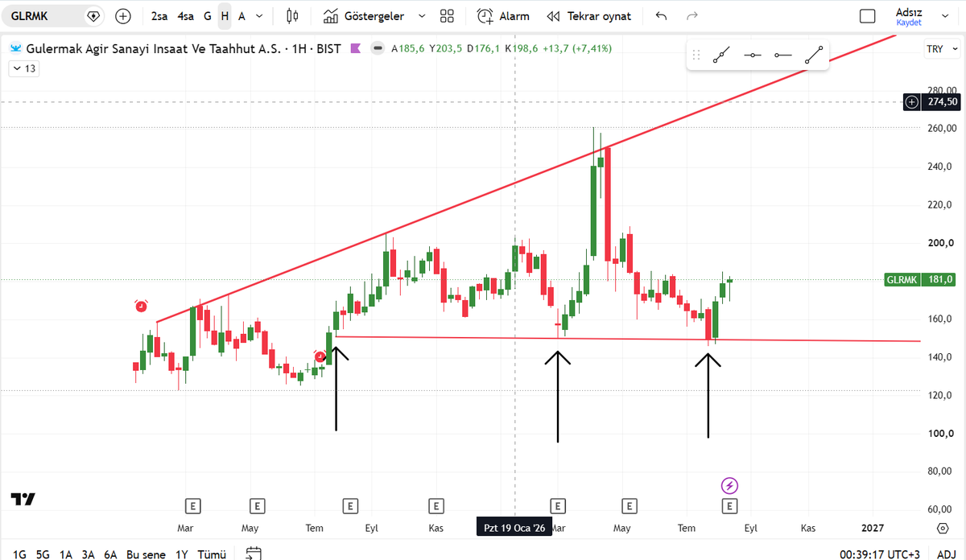Viewport: 966px width, 560px height.
Task: Expand the 13 indicators legend chevron
Action: pyautogui.click(x=23, y=68)
